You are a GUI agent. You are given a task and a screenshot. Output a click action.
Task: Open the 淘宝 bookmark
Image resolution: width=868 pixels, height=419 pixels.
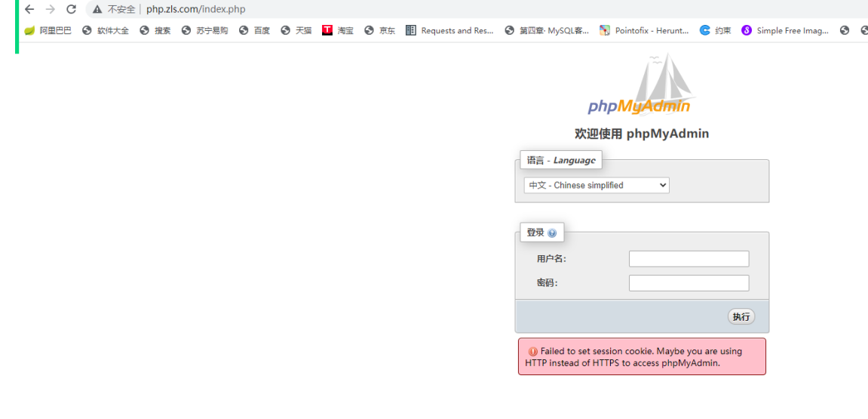pyautogui.click(x=338, y=30)
